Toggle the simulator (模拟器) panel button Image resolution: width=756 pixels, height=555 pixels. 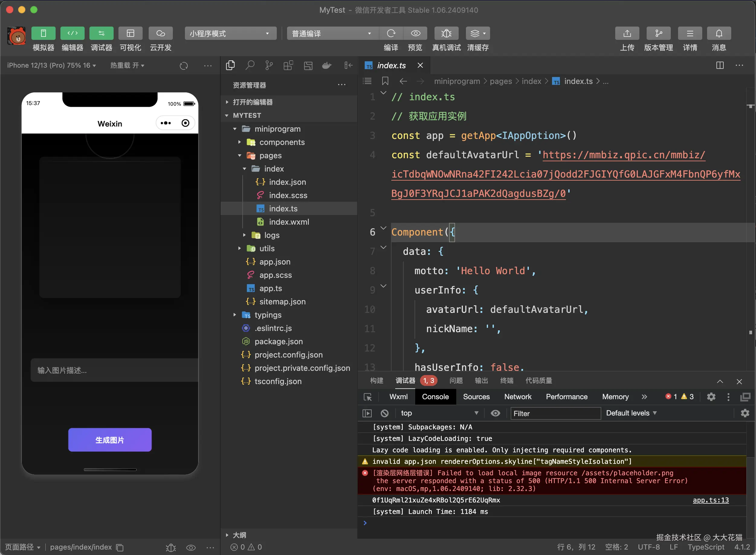coord(44,33)
